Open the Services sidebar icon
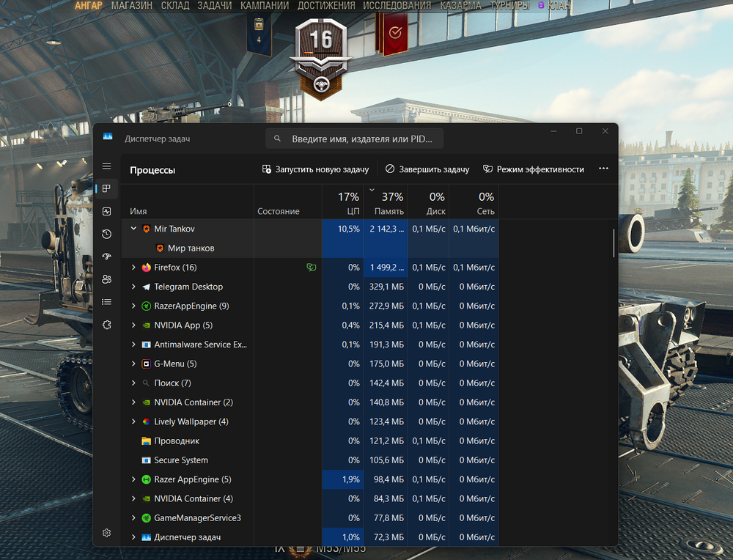 click(106, 325)
